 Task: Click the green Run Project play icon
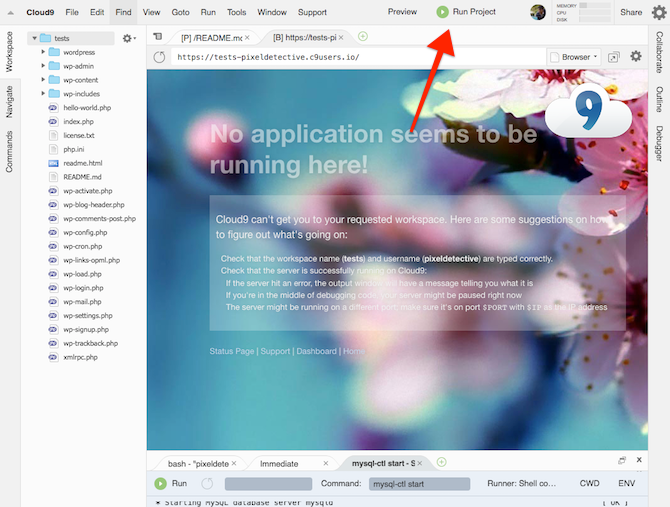(x=442, y=12)
